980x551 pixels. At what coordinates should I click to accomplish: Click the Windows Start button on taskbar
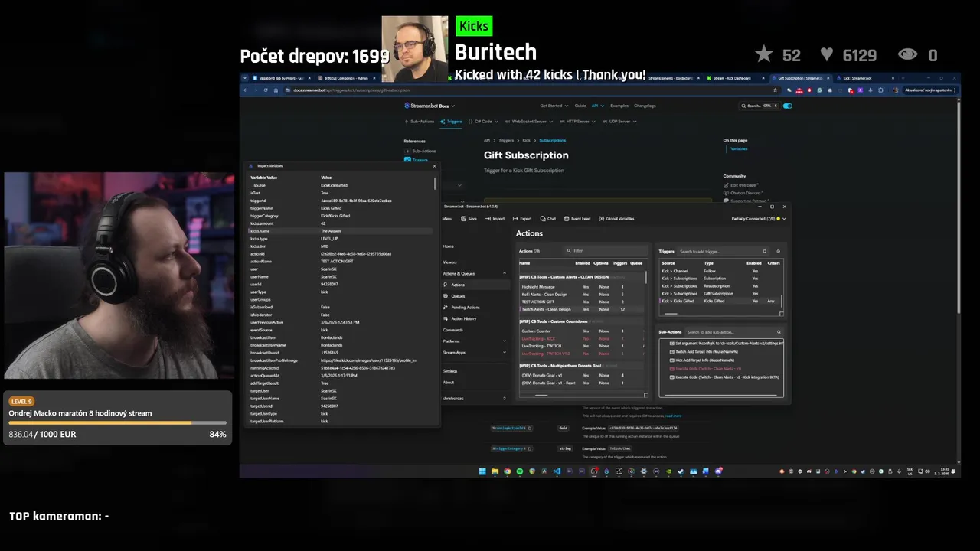pyautogui.click(x=483, y=471)
